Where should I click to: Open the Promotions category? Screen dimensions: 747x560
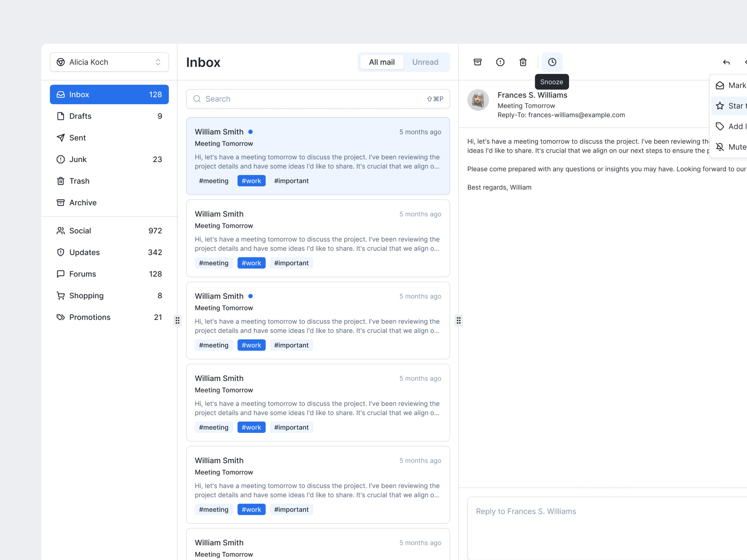tap(90, 317)
